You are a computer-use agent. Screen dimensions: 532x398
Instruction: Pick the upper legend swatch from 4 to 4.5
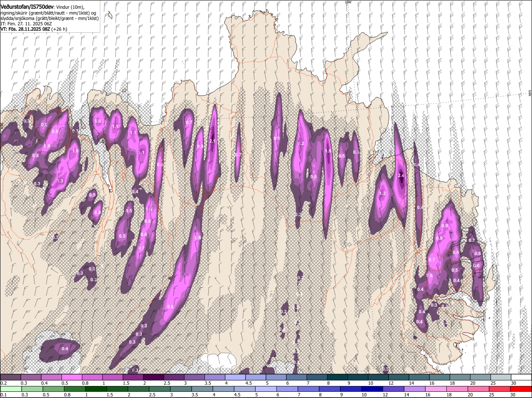tap(234, 377)
